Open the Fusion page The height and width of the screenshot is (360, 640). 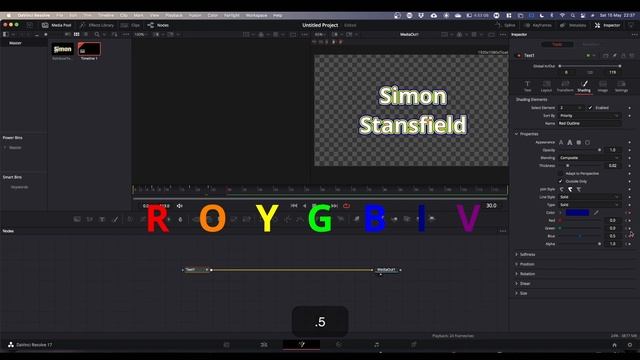pos(302,344)
